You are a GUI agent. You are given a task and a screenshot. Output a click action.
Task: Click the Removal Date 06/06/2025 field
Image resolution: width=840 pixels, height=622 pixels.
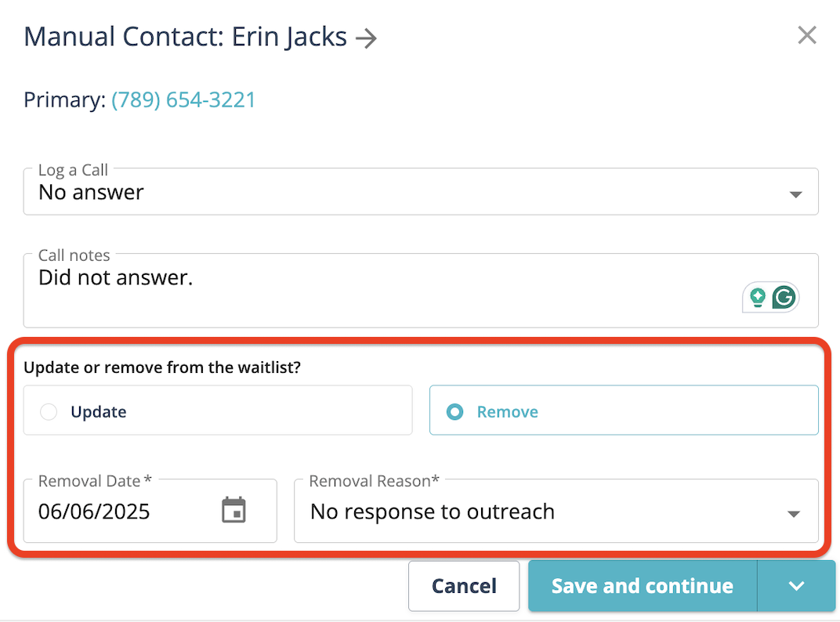pyautogui.click(x=118, y=512)
